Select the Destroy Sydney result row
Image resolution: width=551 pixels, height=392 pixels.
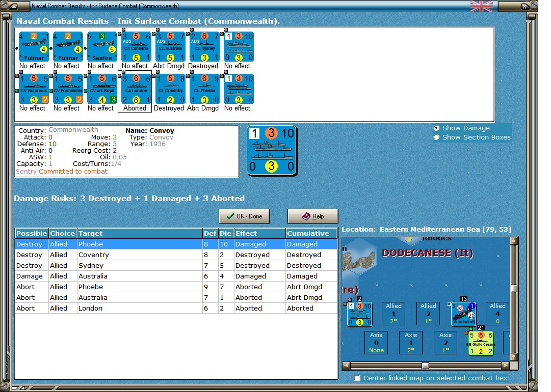176,266
